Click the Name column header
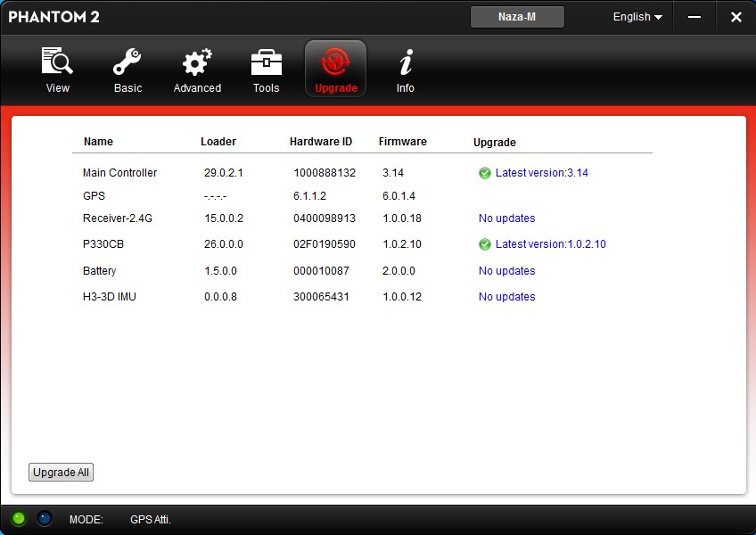 98,142
